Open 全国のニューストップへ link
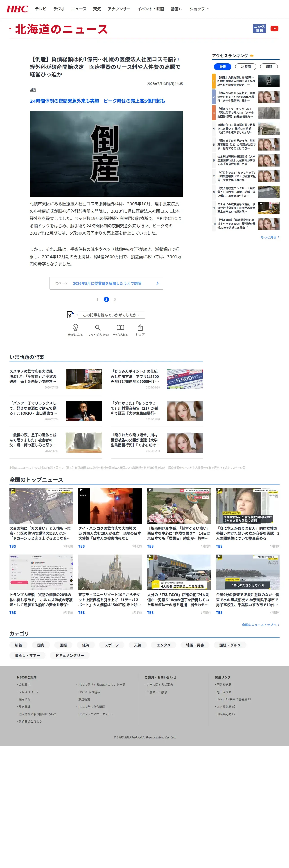The height and width of the screenshot is (868, 289). click(260, 625)
